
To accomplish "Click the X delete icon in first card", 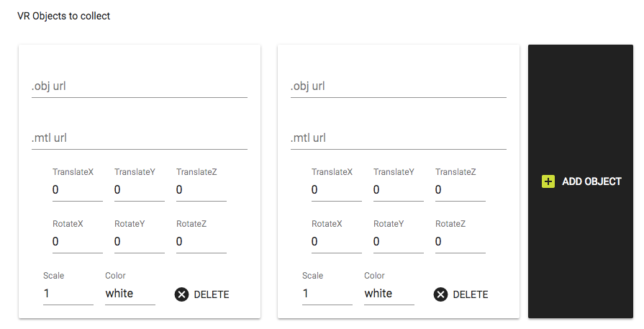I will coord(182,294).
